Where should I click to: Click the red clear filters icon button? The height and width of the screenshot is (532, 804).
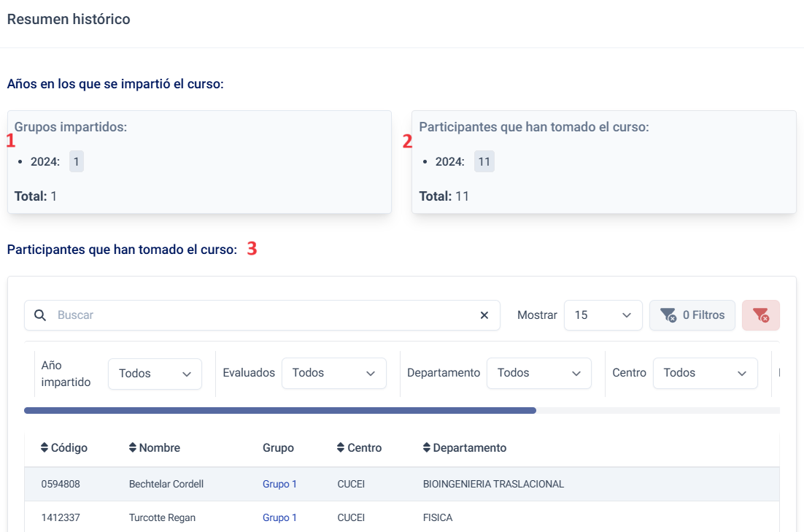[760, 315]
